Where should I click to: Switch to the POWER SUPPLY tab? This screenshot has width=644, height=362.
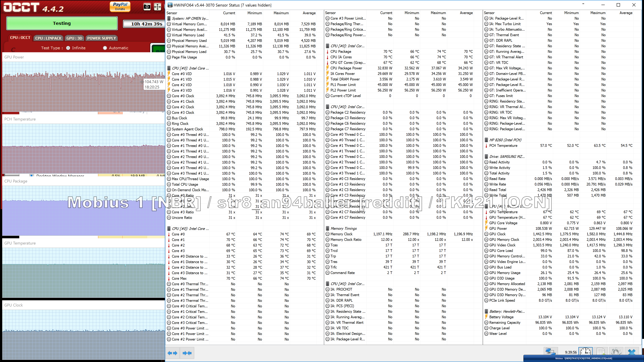pyautogui.click(x=101, y=38)
